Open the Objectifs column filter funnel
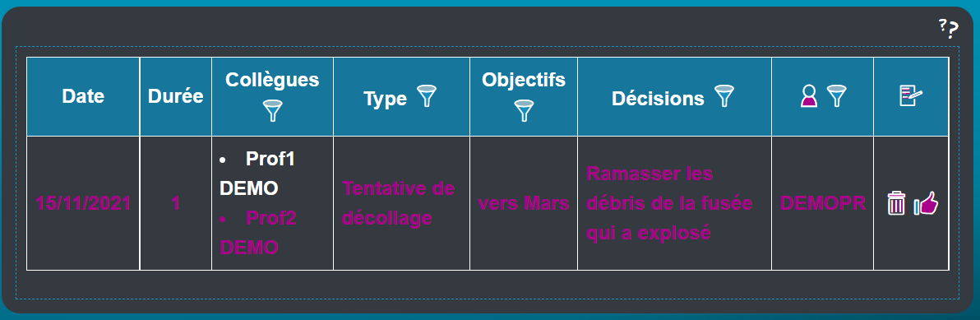The height and width of the screenshot is (320, 980). click(x=524, y=110)
